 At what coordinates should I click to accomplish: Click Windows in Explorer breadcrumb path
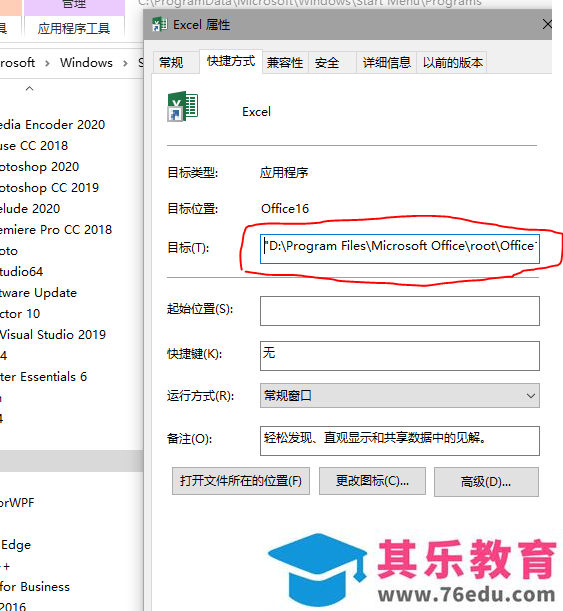point(86,63)
